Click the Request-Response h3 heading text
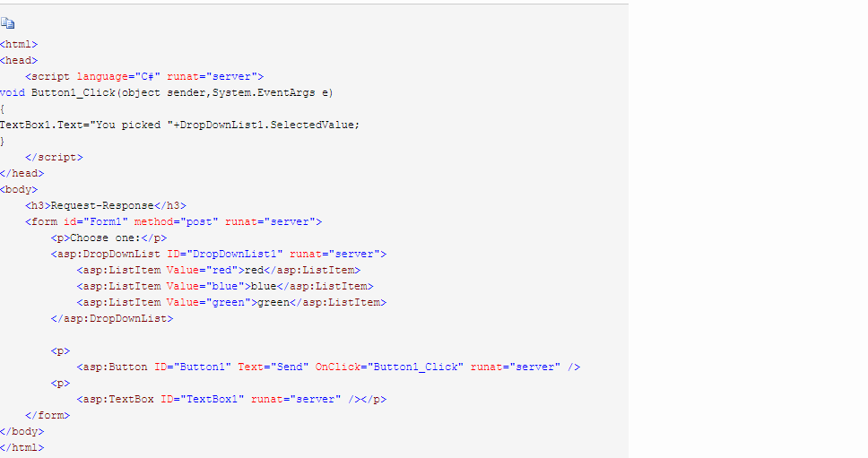 (102, 206)
